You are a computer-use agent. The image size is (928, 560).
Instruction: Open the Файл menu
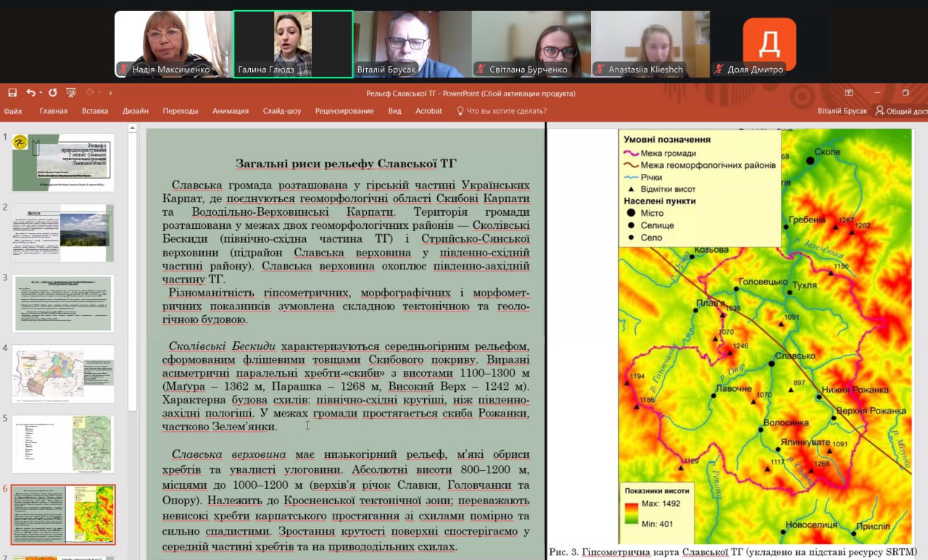(x=12, y=111)
